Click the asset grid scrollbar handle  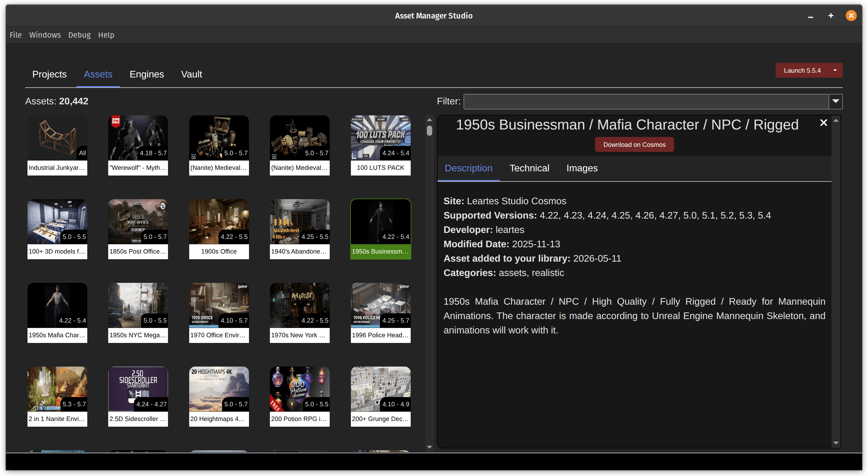429,130
